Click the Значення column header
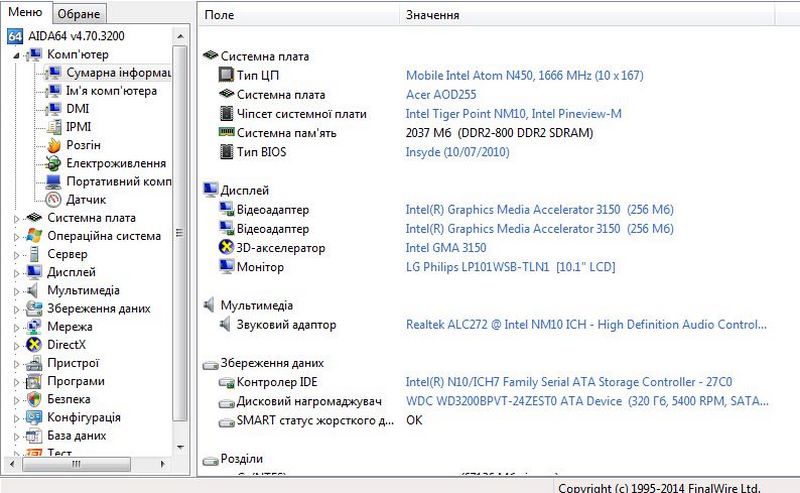 pyautogui.click(x=433, y=16)
